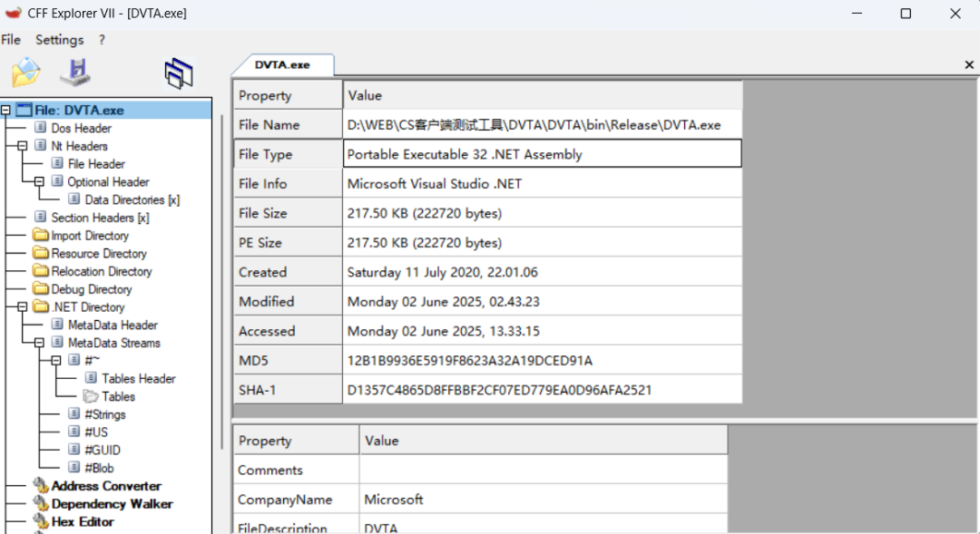Click the Tables open-folder icon
Screen dimensions: 980x534
point(92,396)
